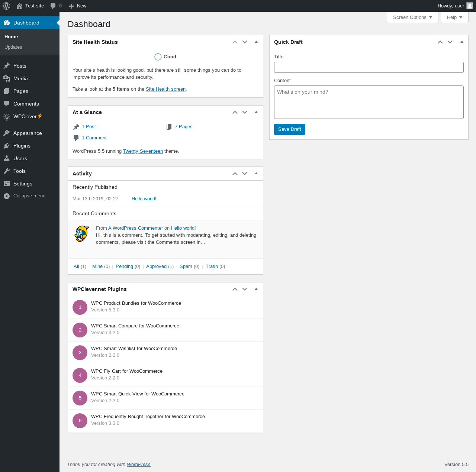Viewport: 476px width, 472px height.
Task: Click the Settings sliders icon
Action: 7,184
